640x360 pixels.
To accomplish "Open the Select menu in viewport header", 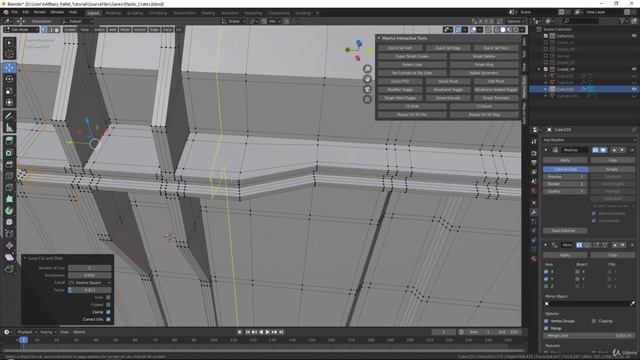I will point(99,30).
